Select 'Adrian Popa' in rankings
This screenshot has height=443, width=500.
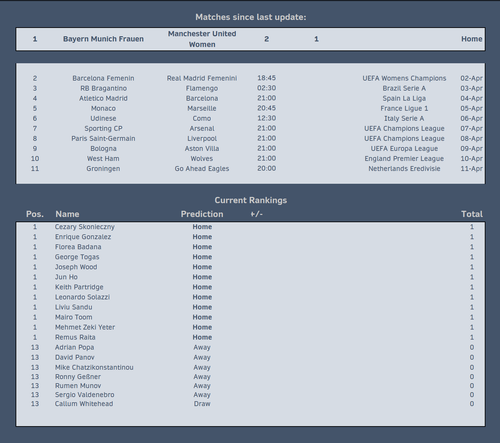click(74, 347)
